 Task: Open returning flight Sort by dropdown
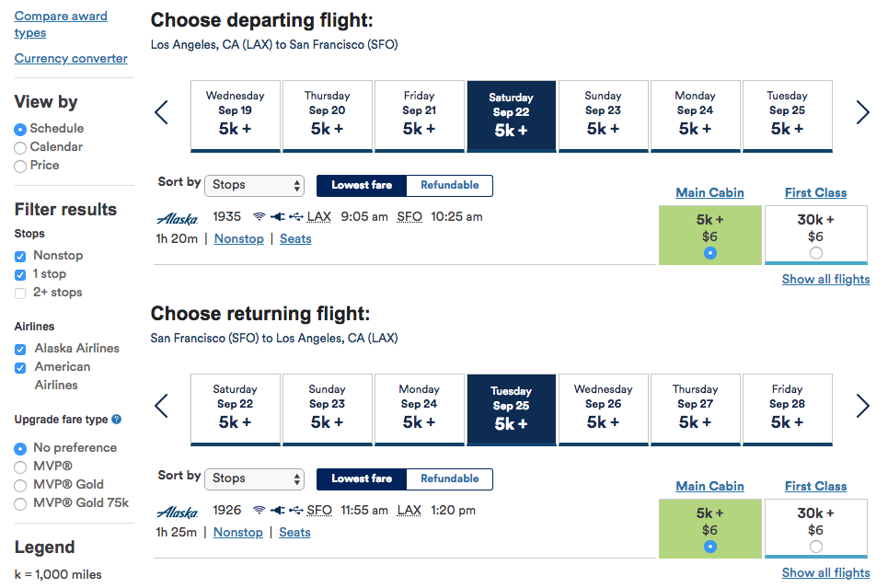[254, 478]
